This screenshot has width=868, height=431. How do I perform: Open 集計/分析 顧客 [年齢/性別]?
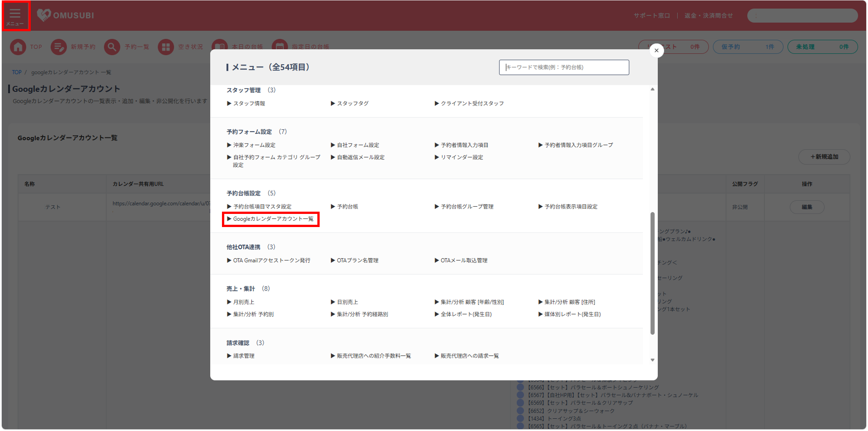pyautogui.click(x=469, y=302)
